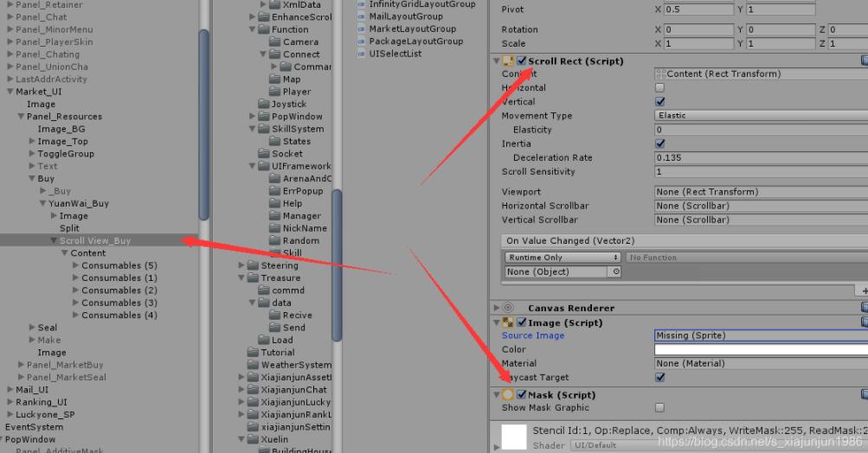Open the Joystick folder icon
Viewport: 868px width, 453px height.
click(264, 104)
